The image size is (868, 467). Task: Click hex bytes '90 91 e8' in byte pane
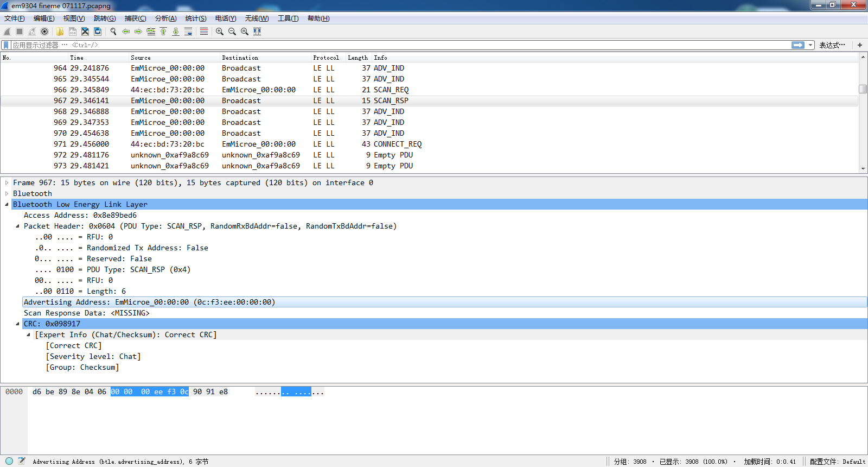coord(210,392)
